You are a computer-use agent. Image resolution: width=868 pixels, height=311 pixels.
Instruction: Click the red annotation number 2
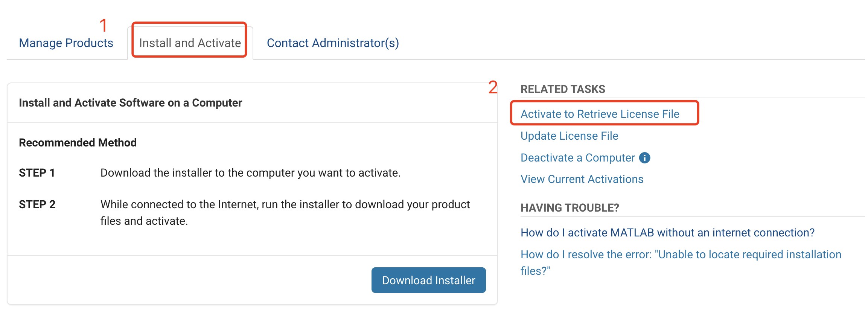tap(493, 87)
